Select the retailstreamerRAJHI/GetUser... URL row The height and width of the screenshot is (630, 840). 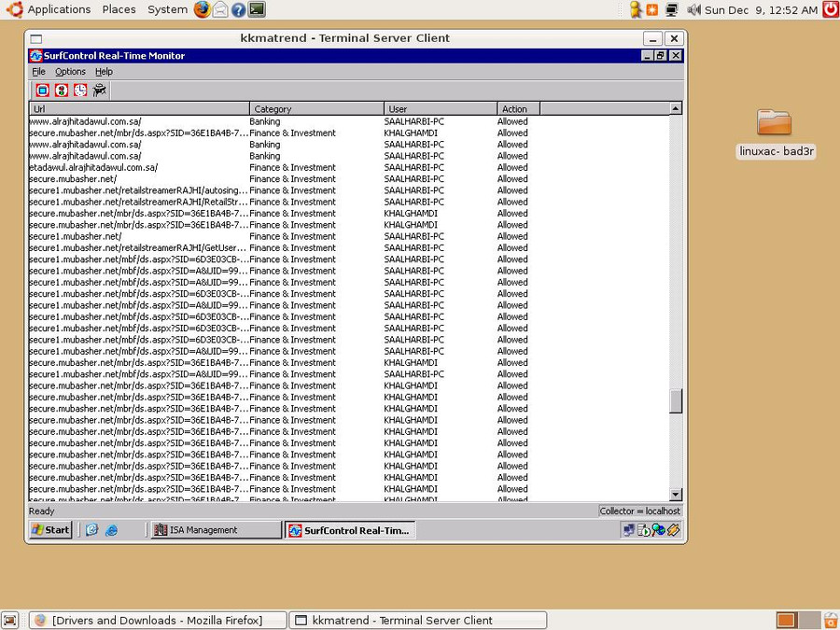click(x=349, y=248)
